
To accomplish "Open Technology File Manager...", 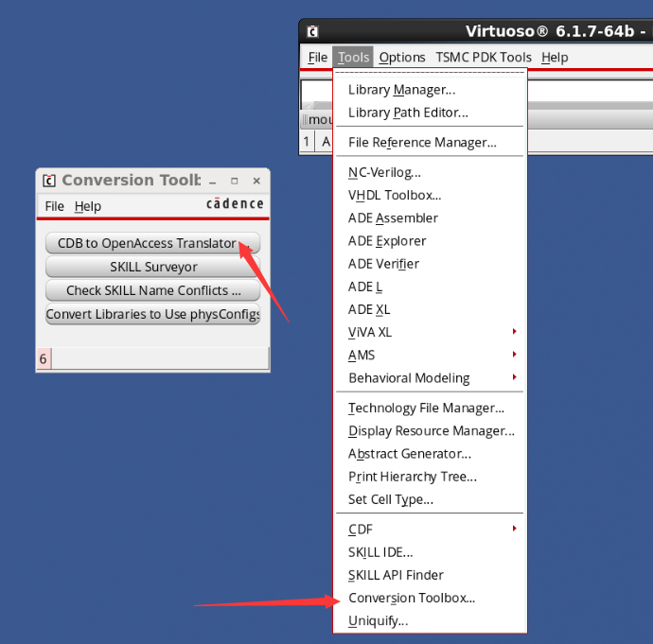I will coord(430,409).
